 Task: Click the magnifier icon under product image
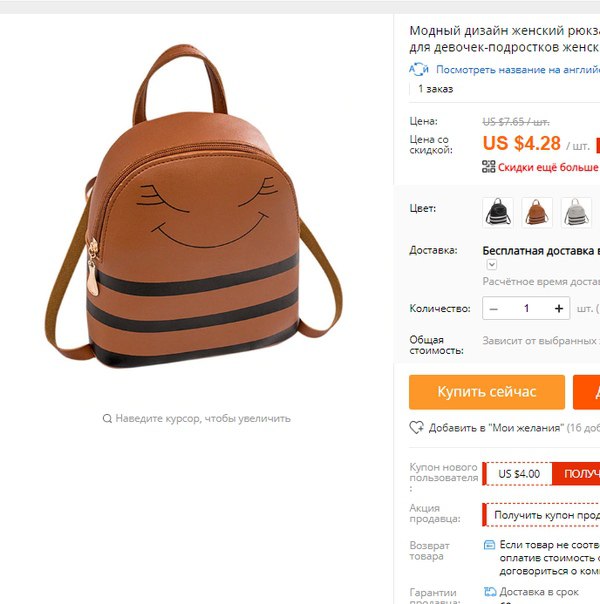(107, 419)
